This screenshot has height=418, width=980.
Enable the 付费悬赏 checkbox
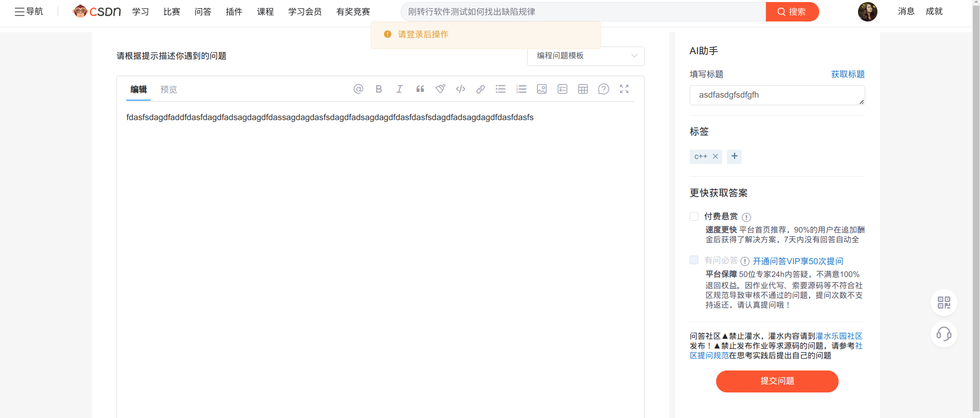(694, 216)
